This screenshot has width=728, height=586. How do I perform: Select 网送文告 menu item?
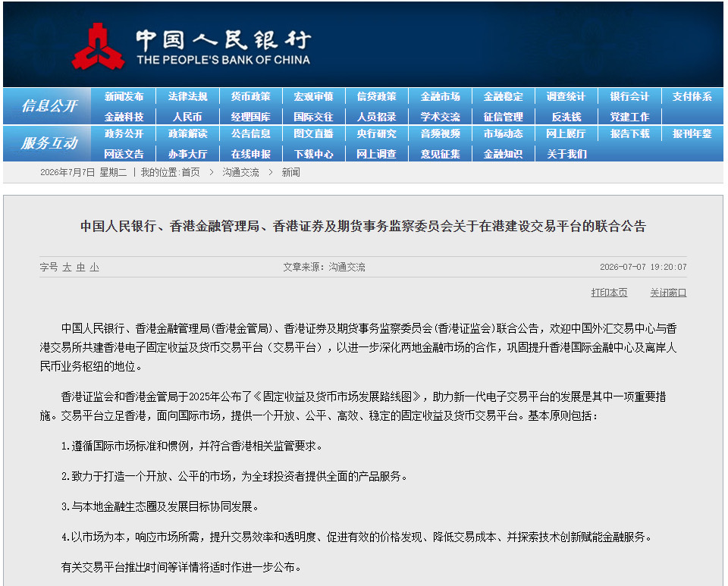point(124,154)
